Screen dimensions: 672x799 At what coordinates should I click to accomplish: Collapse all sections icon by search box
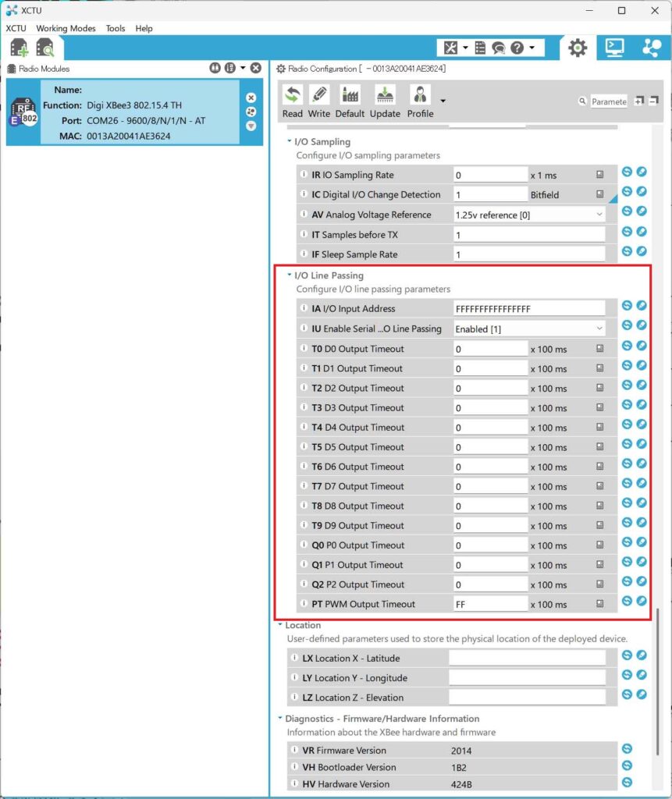tap(653, 101)
